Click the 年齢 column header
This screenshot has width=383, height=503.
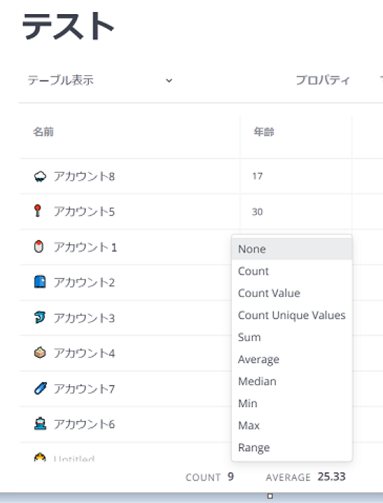coord(296,132)
